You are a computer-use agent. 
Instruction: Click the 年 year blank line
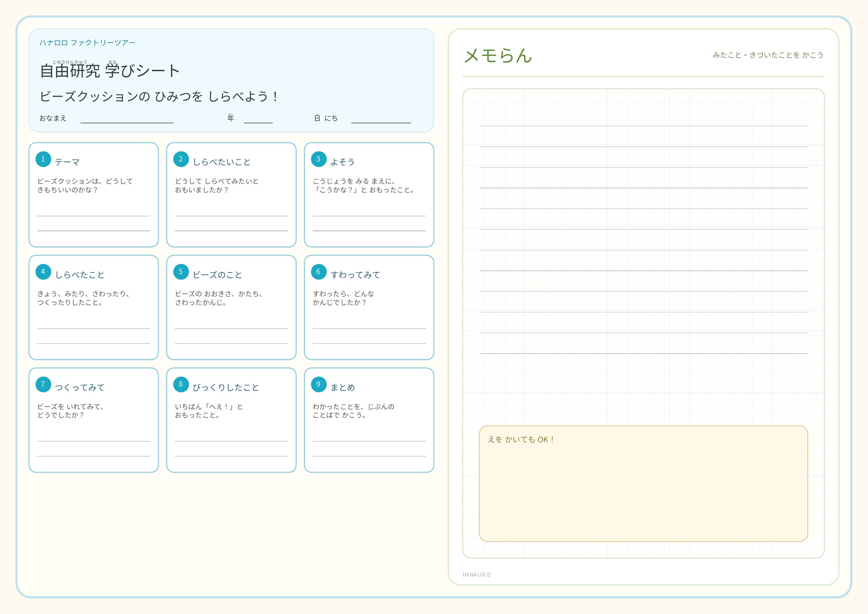point(258,123)
